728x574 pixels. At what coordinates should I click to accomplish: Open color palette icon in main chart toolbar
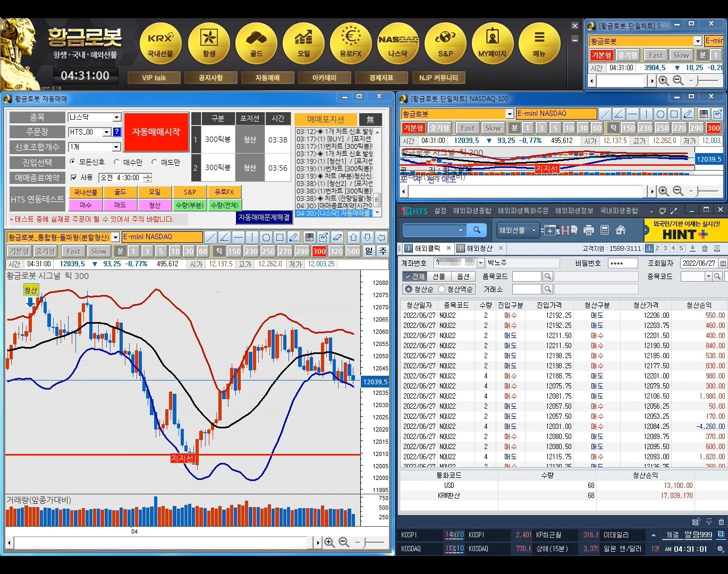tap(309, 237)
